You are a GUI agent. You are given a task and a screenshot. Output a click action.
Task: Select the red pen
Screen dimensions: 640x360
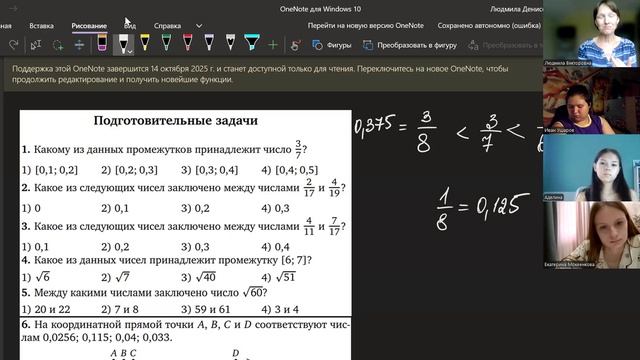pos(187,43)
